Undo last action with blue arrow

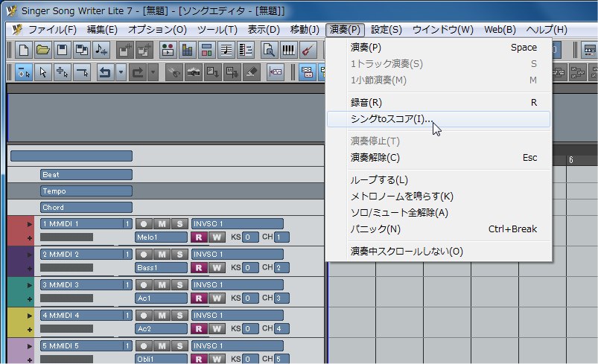[x=105, y=72]
